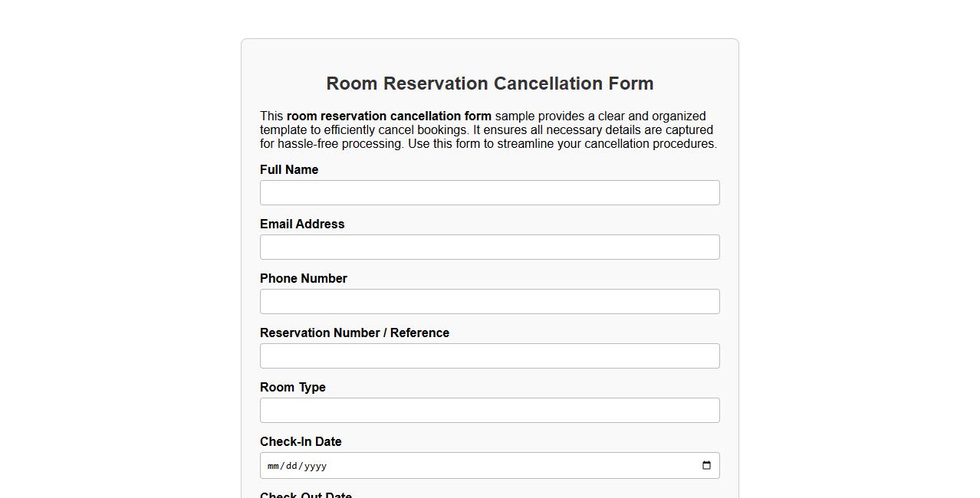Click inside the Full Name field
980x498 pixels.
pyautogui.click(x=489, y=192)
